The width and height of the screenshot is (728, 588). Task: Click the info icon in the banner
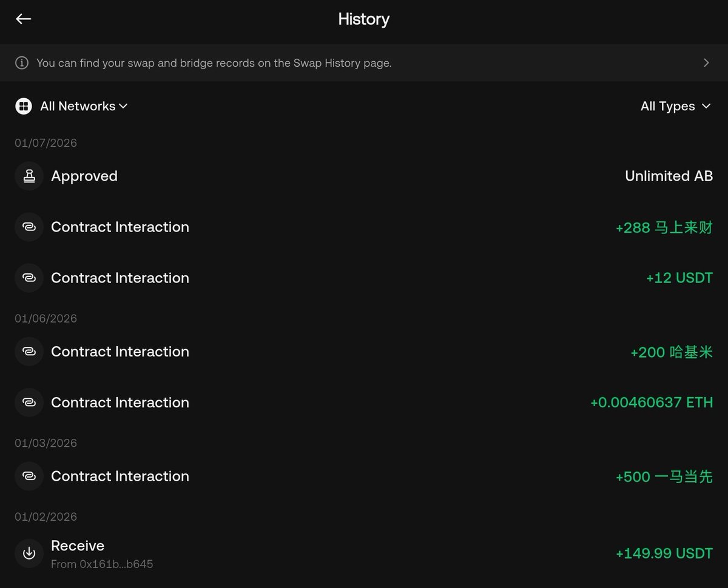[x=22, y=63]
